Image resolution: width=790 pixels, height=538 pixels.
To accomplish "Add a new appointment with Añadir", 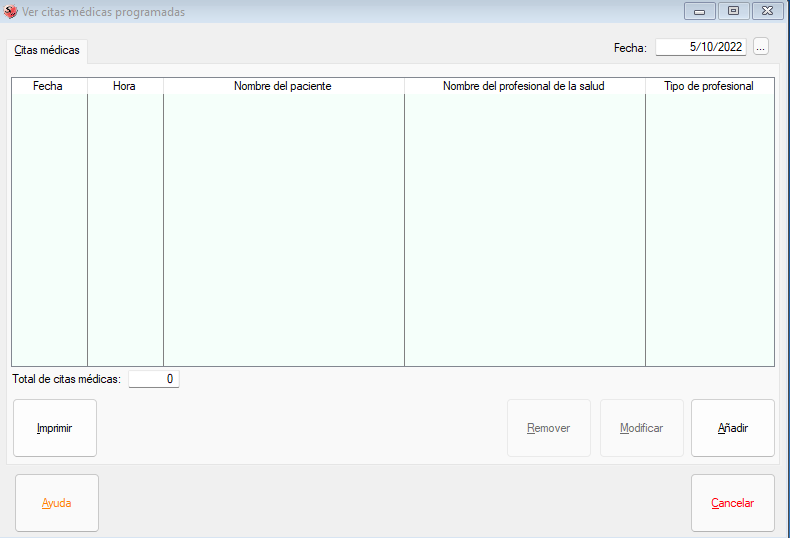I will coord(732,428).
